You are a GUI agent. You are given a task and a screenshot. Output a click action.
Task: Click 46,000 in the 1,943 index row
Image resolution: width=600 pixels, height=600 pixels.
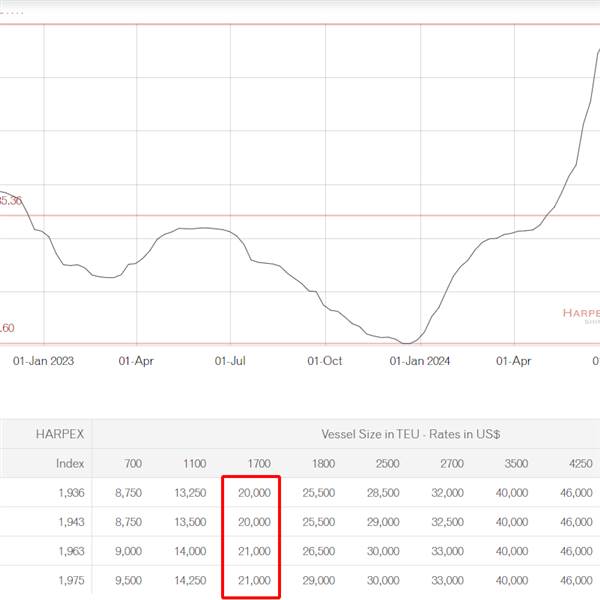(x=576, y=522)
